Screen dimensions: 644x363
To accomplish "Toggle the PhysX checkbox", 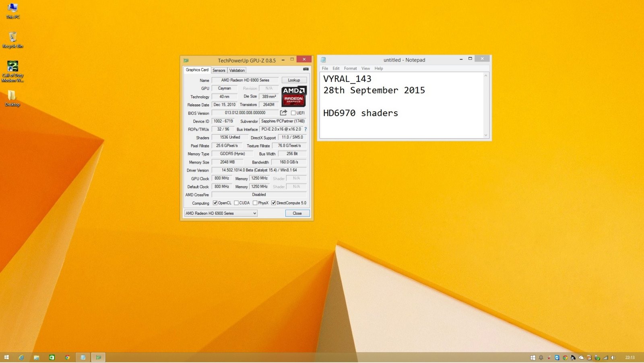I will click(x=255, y=203).
